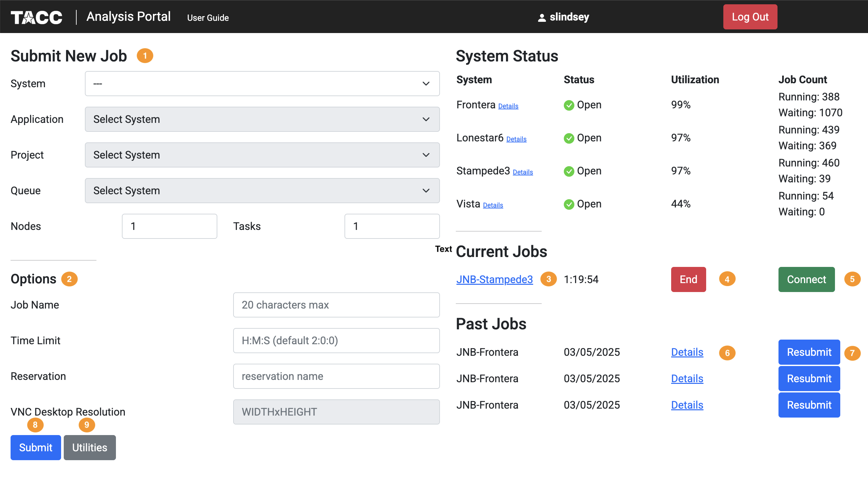
Task: Connect to the JNB-Stampede3 job
Action: pos(806,279)
